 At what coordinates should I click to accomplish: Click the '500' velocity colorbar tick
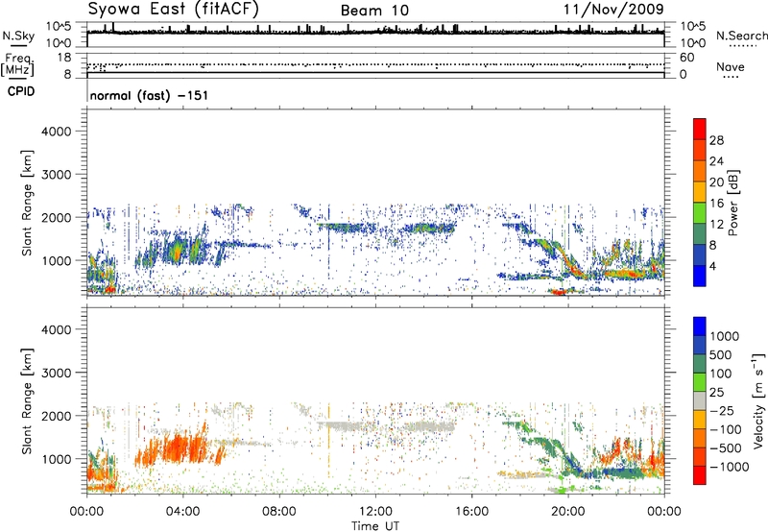pos(721,354)
